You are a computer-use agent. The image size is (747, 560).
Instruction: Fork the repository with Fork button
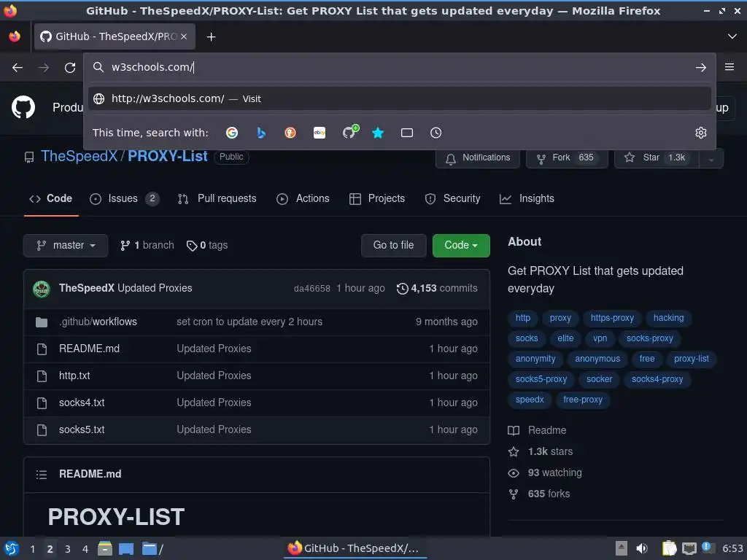(x=567, y=157)
